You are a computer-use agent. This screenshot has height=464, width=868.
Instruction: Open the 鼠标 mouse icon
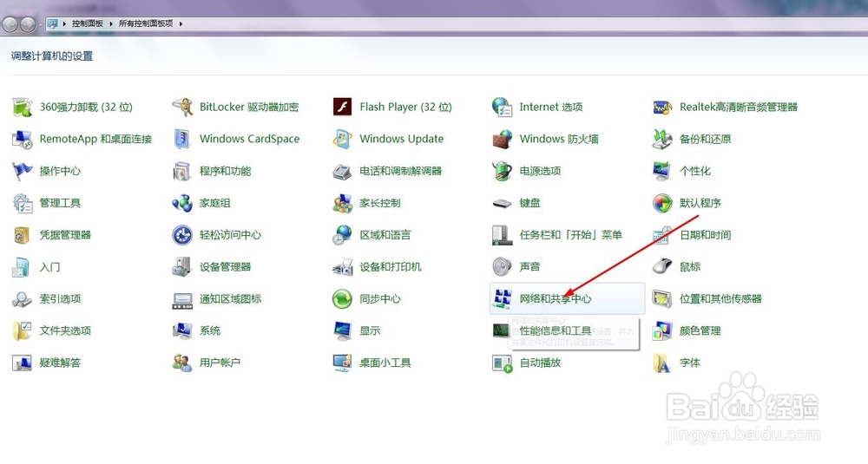662,266
